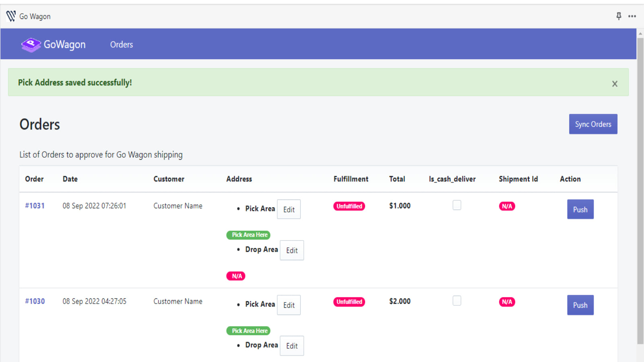The image size is (644, 362).
Task: Push order #1030 to Go Wagon
Action: coord(580,305)
